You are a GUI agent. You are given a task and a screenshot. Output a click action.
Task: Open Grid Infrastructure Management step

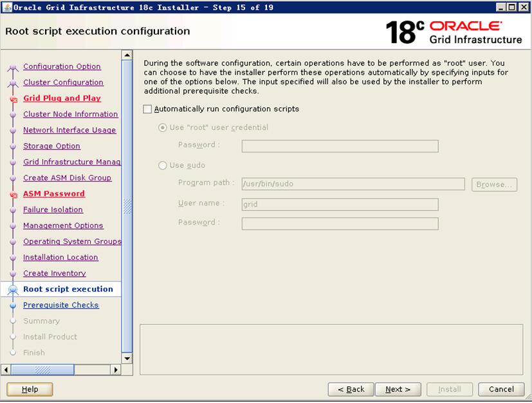pyautogui.click(x=72, y=162)
